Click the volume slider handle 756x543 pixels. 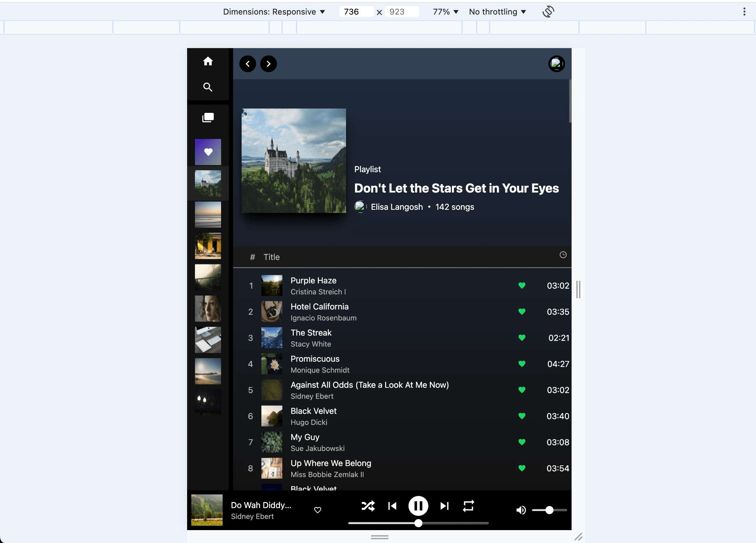[x=550, y=510]
